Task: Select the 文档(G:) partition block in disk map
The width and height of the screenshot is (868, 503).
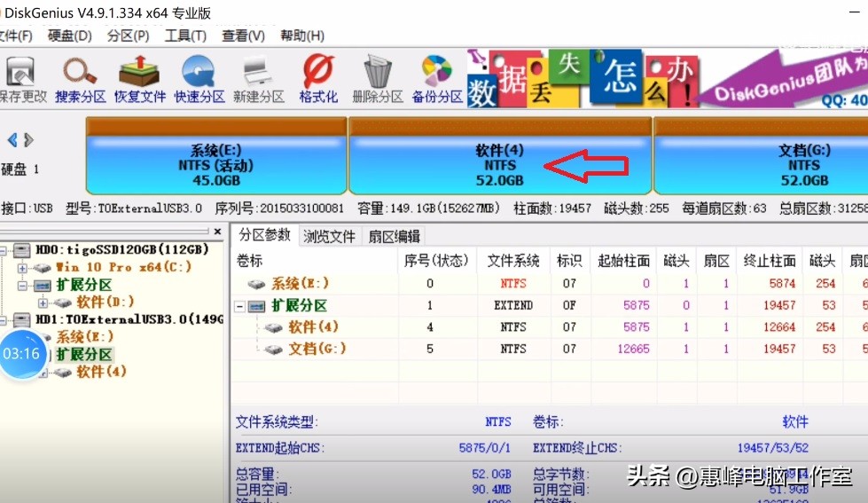Action: [761, 155]
